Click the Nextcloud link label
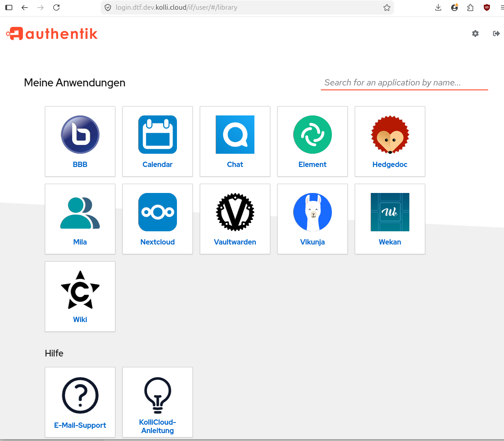Viewport: 504px width, 441px height. 158,242
